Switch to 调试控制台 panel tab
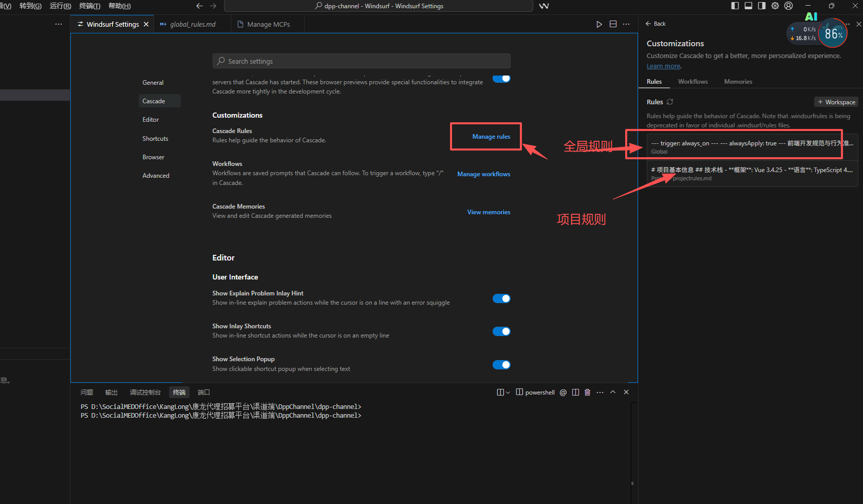This screenshot has width=863, height=504. tap(145, 393)
